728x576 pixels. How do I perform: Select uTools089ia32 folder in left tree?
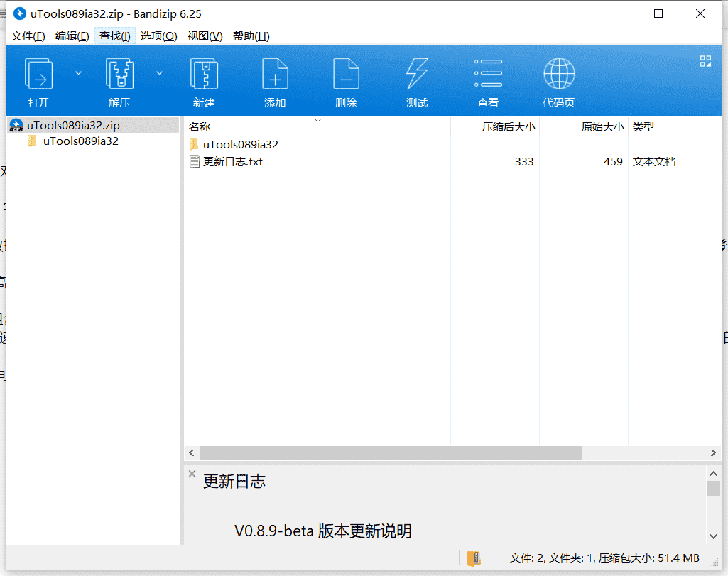point(81,141)
